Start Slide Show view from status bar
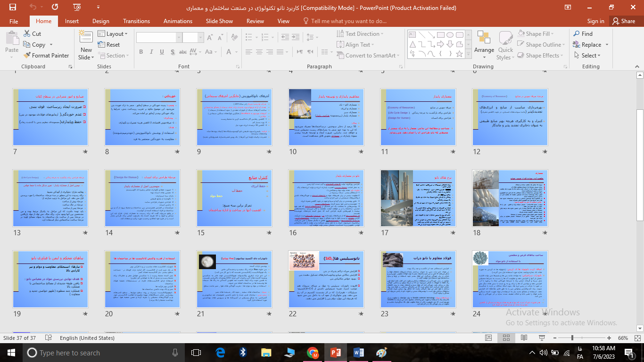The image size is (644, 362). click(541, 338)
